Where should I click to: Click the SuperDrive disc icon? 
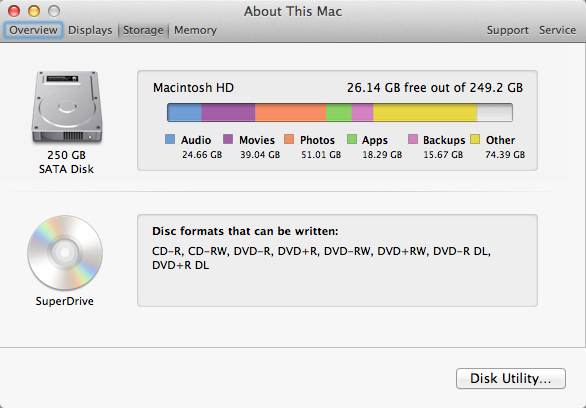coord(65,253)
